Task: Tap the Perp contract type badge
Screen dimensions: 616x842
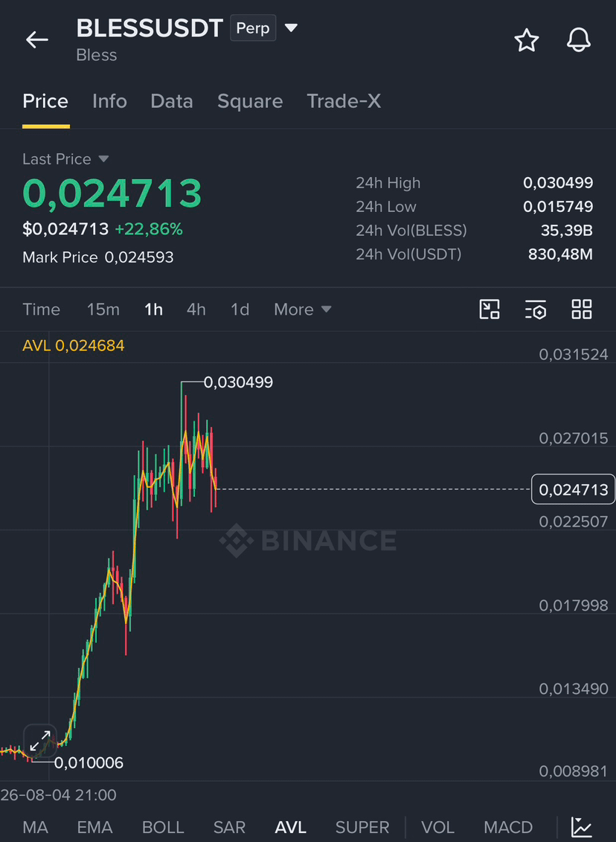Action: click(253, 28)
